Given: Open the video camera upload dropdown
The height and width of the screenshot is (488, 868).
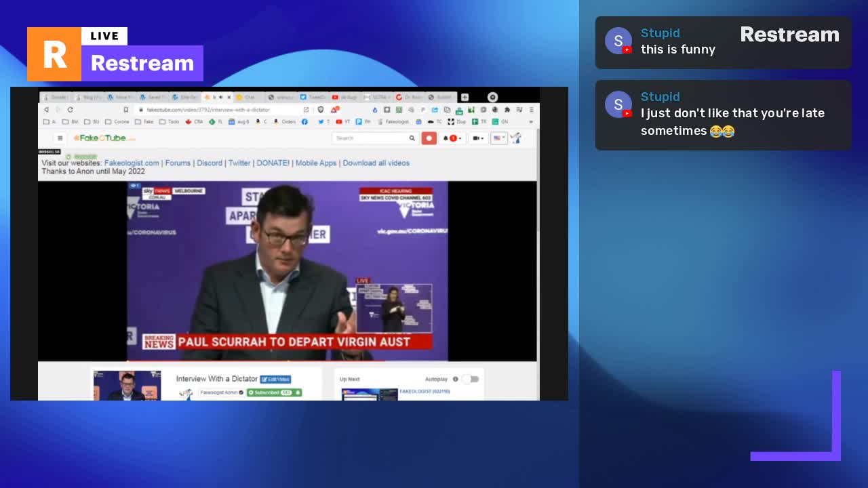Looking at the screenshot, I should [x=478, y=138].
